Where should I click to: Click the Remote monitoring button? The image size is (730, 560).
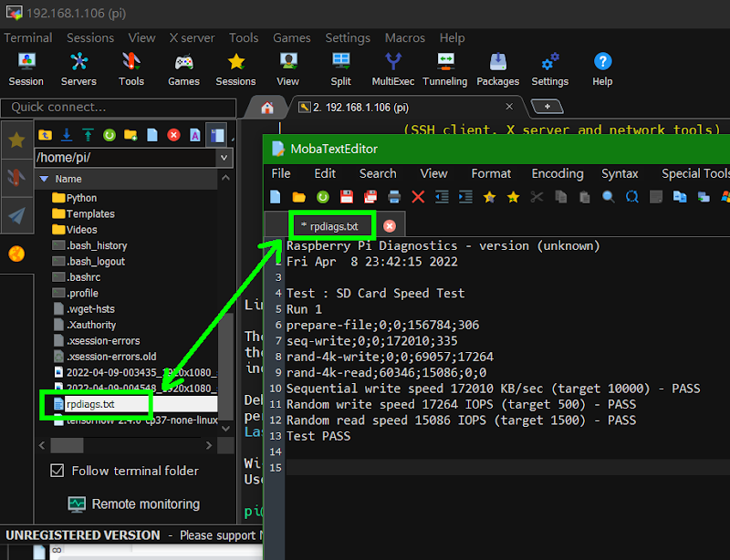tap(133, 503)
